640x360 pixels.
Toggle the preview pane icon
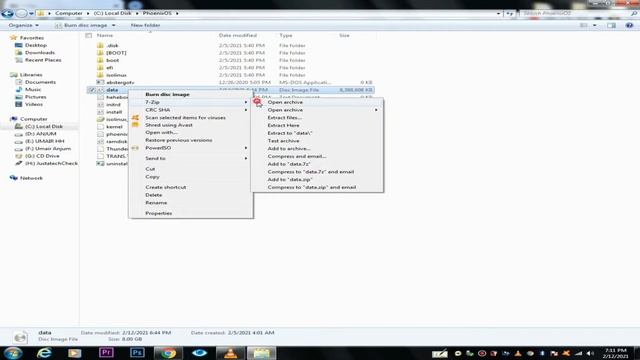(x=611, y=25)
